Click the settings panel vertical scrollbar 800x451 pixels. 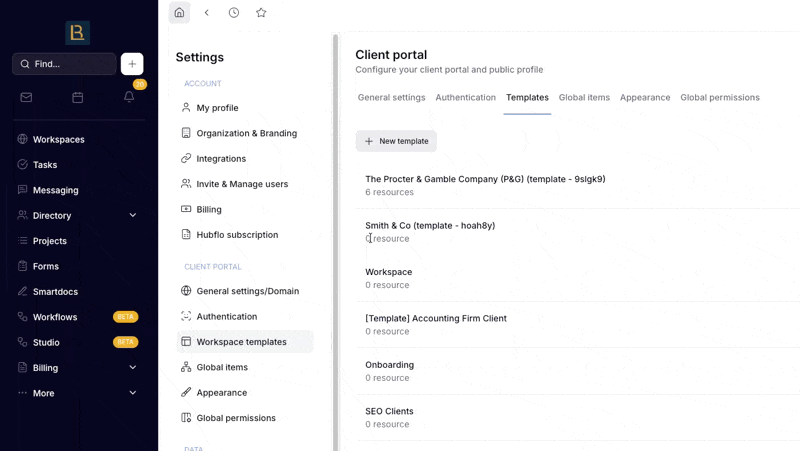(335, 243)
